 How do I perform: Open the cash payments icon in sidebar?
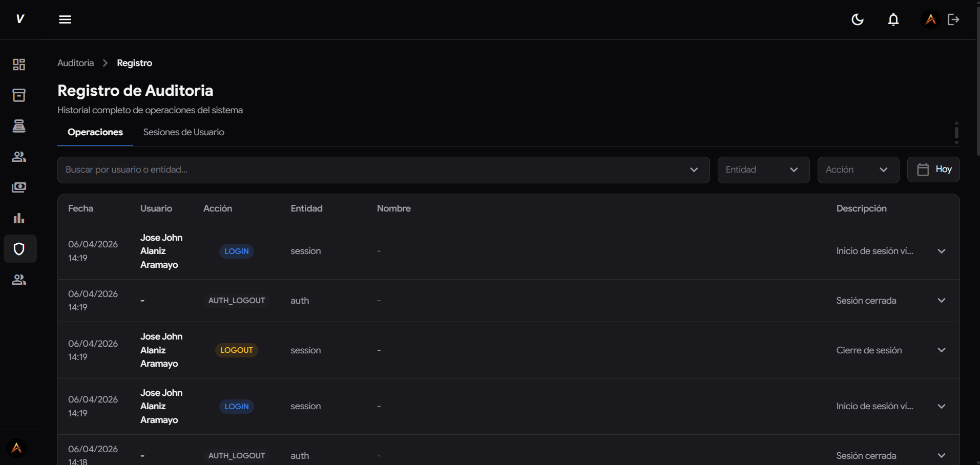pos(19,187)
